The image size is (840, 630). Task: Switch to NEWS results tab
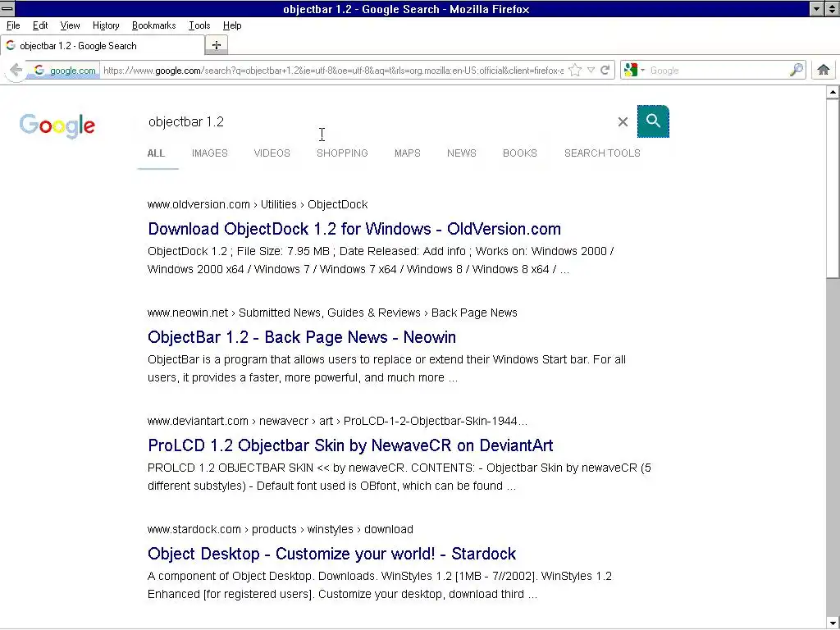tap(461, 153)
